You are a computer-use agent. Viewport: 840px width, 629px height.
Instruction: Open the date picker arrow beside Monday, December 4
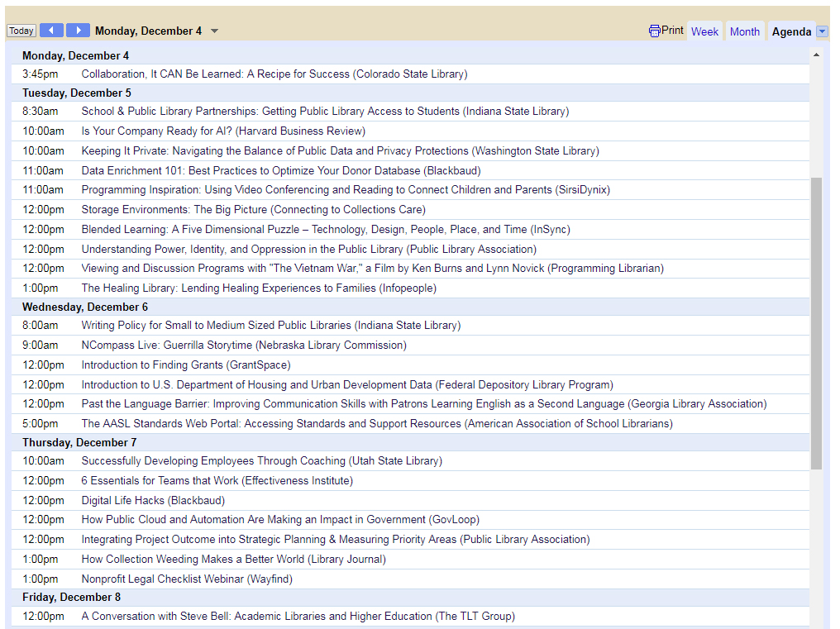pyautogui.click(x=214, y=31)
